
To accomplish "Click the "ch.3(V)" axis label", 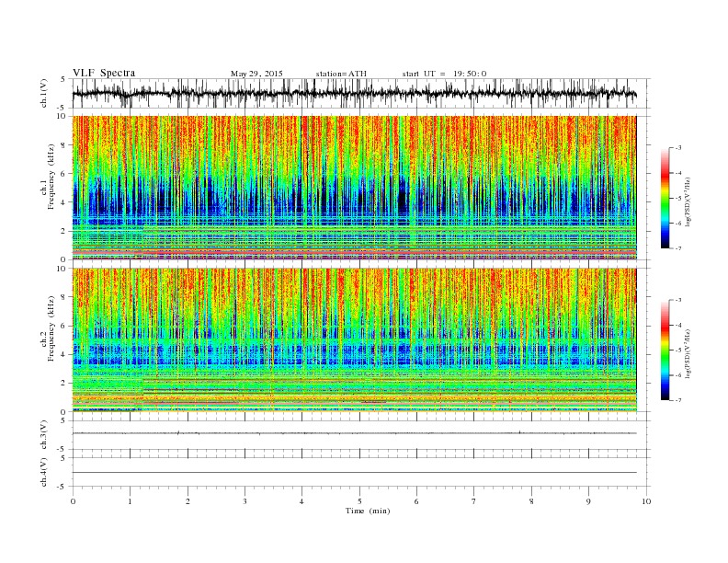I will tap(44, 435).
